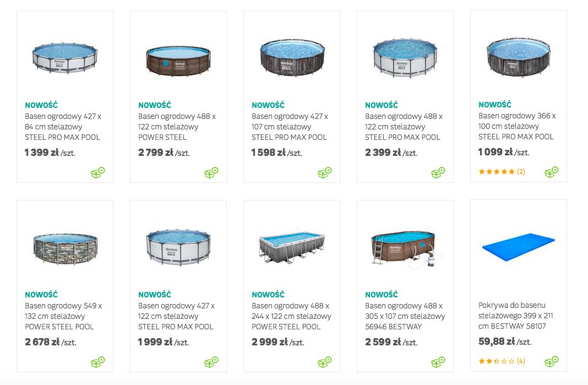Add the 2 799 zł POWER STEEL pool to cart
588x385 pixels.
click(x=211, y=172)
